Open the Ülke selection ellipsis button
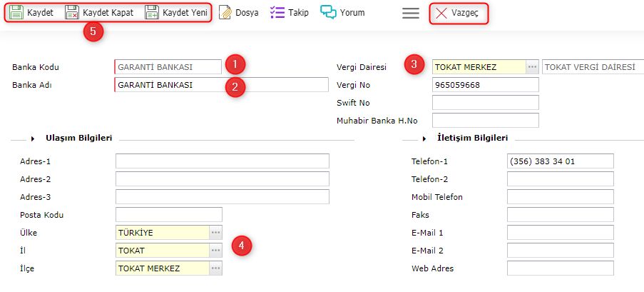This screenshot has height=292, width=644. 215,233
